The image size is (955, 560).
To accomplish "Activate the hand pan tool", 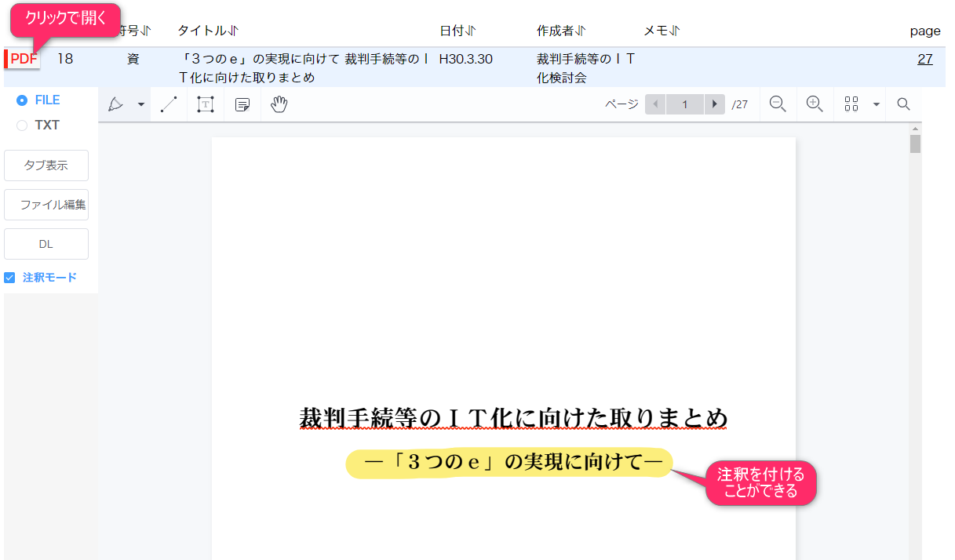I will [x=279, y=104].
